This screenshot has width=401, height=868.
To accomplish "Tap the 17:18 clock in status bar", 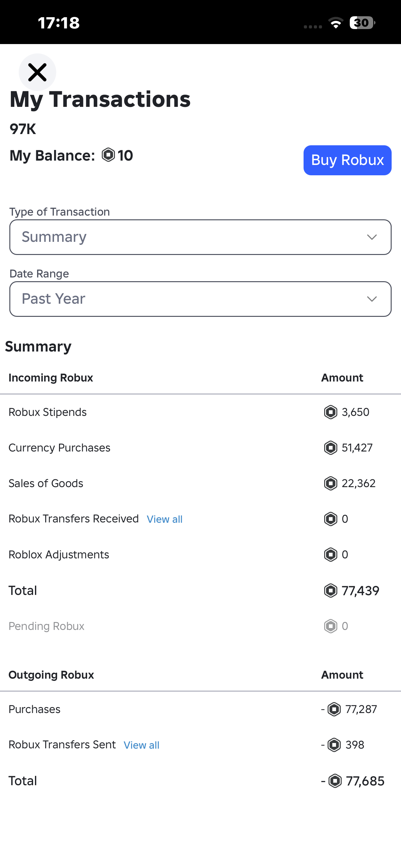I will [x=59, y=23].
